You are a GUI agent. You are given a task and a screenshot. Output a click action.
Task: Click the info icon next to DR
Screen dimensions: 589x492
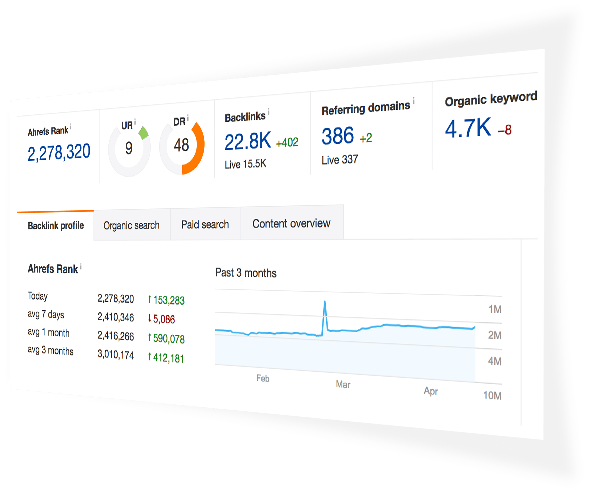pyautogui.click(x=187, y=118)
